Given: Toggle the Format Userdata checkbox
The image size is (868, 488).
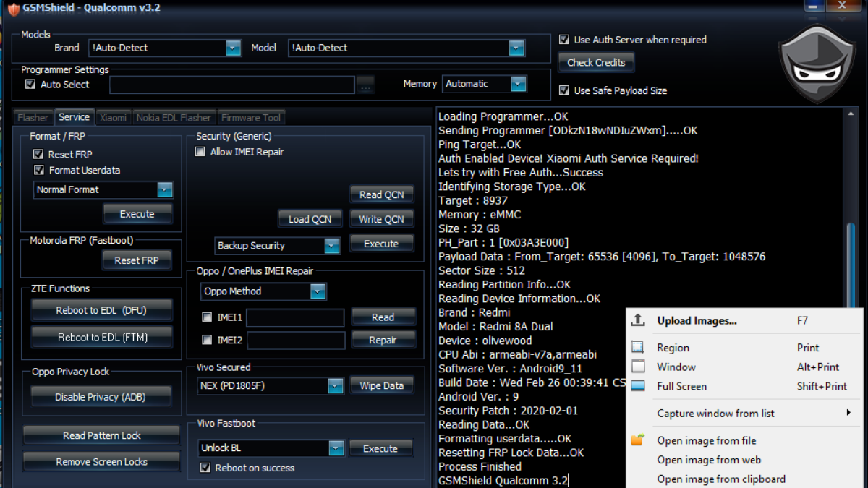Looking at the screenshot, I should [38, 170].
